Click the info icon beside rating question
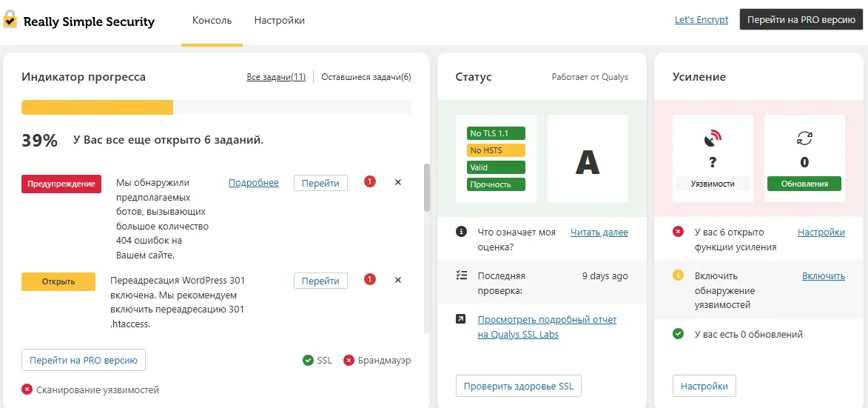 (x=462, y=232)
